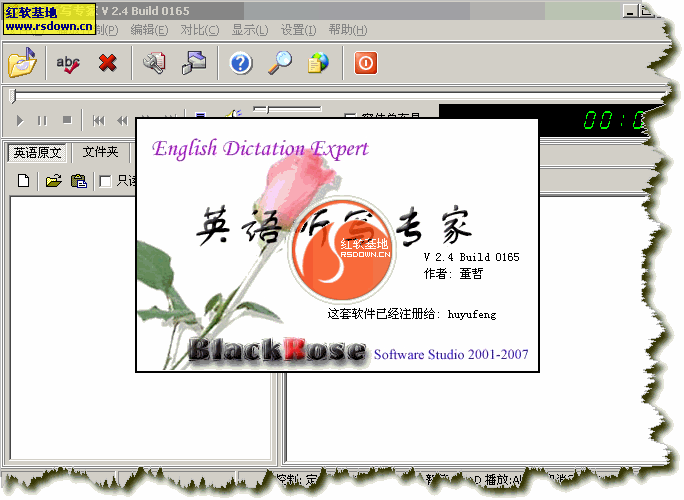684x500 pixels.
Task: Switch to the 文件夹 tab
Action: click(100, 153)
